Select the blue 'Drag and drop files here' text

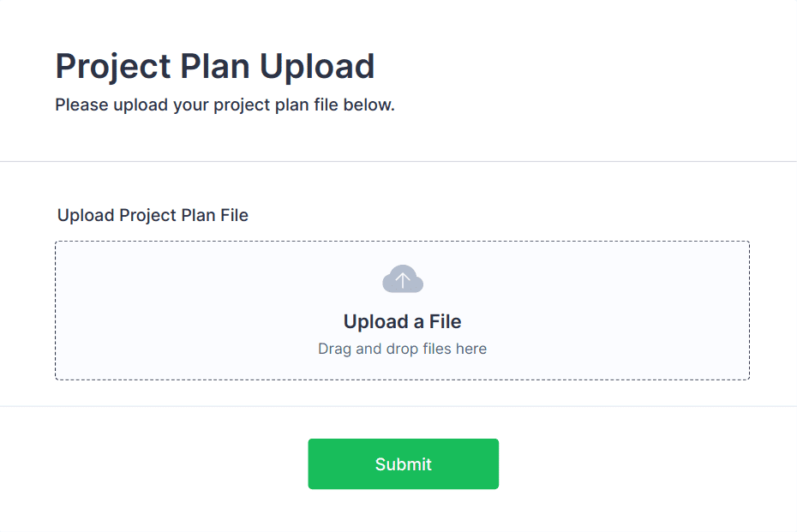click(x=402, y=349)
